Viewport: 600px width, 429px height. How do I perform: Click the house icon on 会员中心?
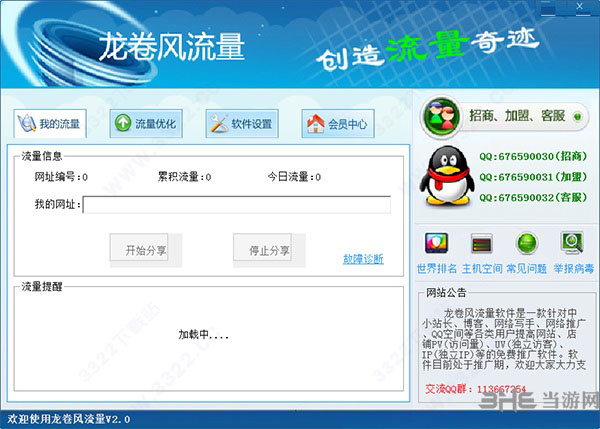pos(316,123)
